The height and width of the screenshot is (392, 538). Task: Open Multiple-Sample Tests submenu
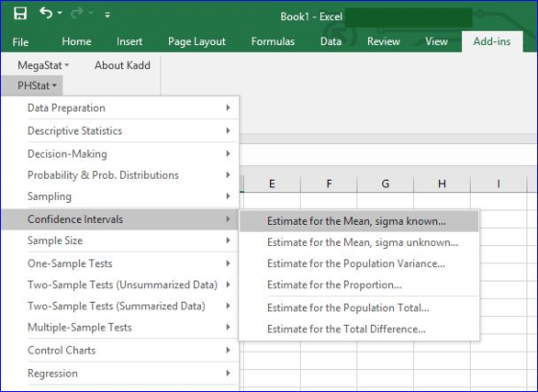click(x=120, y=328)
